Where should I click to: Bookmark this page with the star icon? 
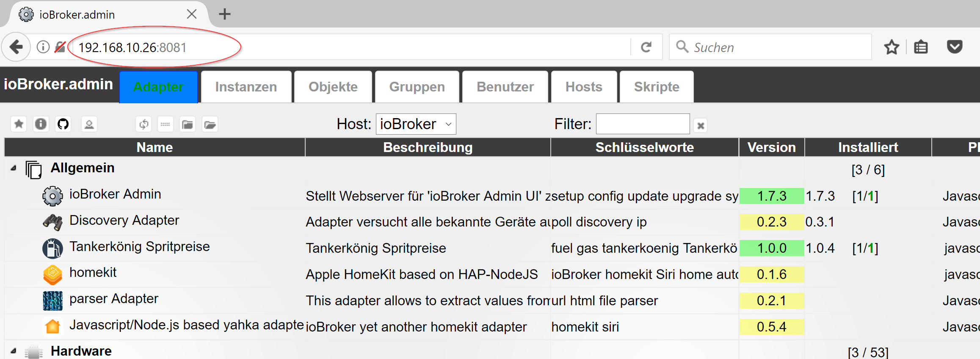(892, 47)
